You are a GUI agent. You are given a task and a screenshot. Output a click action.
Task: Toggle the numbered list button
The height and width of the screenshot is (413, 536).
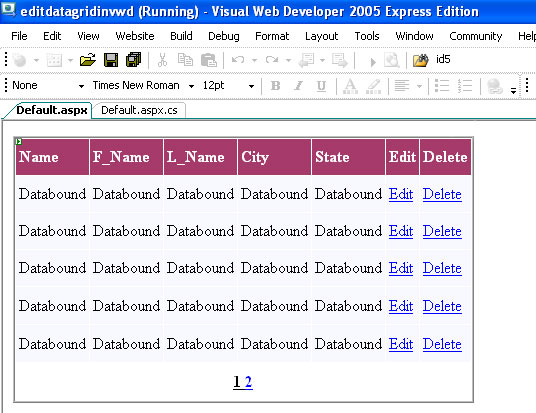(x=465, y=85)
